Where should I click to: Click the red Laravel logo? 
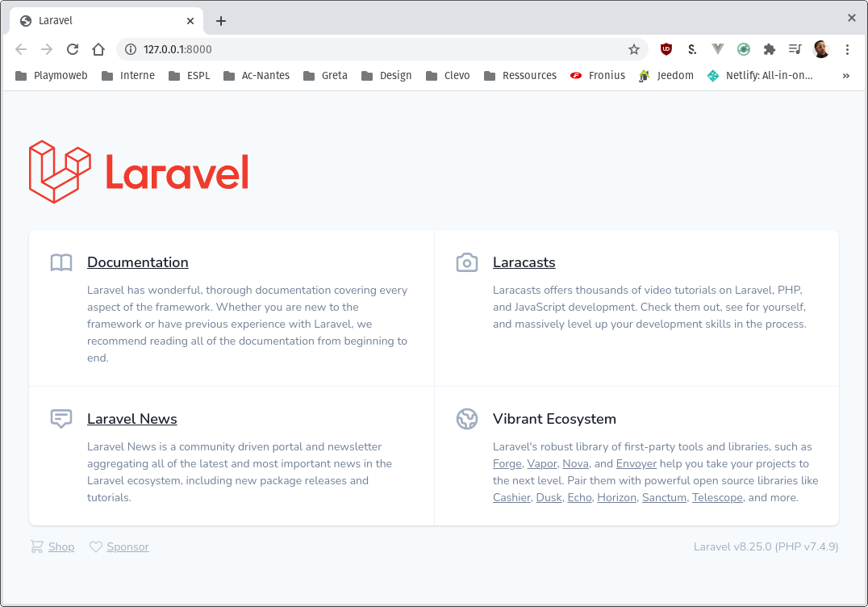click(137, 172)
